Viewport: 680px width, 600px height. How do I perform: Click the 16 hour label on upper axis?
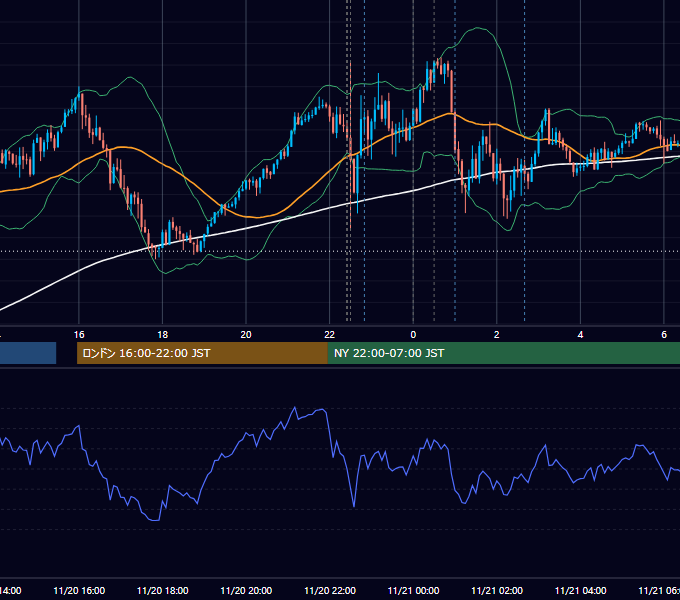click(79, 335)
